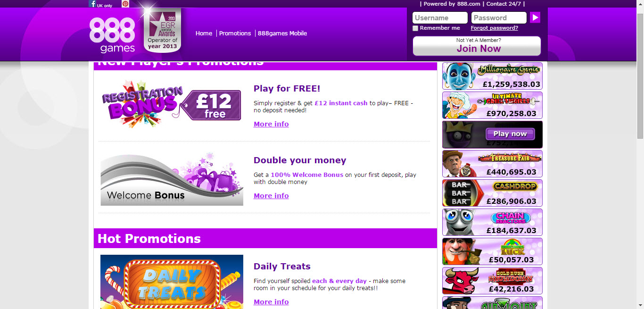Open Forgot password link
The height and width of the screenshot is (309, 644).
pyautogui.click(x=494, y=28)
